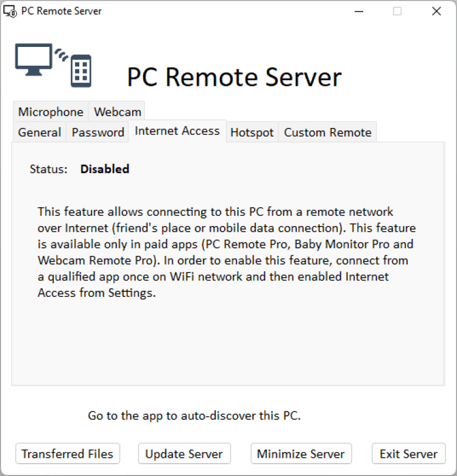457x476 pixels.
Task: Exit the server with Exit Server
Action: 408,454
